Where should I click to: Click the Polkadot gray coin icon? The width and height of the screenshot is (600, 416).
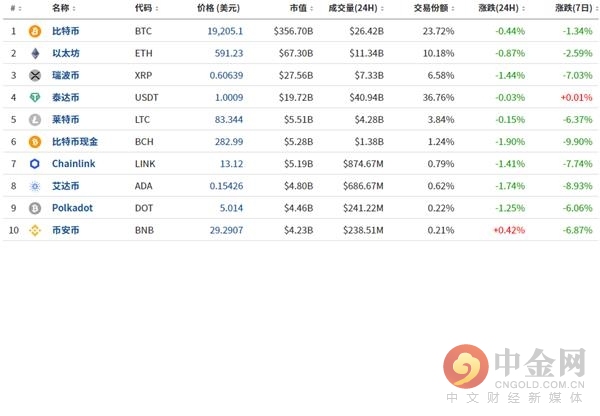click(x=35, y=208)
